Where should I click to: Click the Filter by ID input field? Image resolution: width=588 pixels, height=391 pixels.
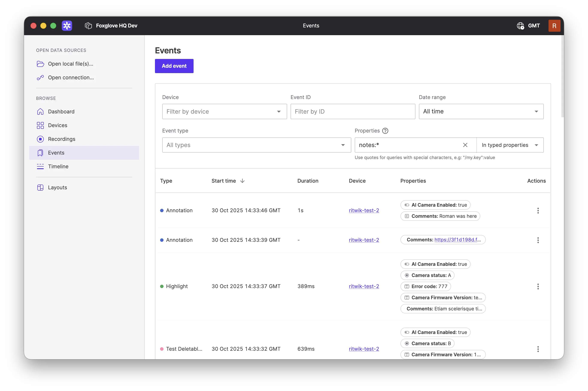[352, 111]
